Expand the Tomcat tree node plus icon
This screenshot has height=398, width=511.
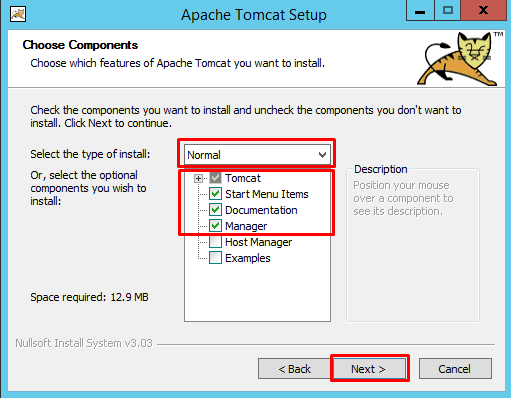coord(198,179)
